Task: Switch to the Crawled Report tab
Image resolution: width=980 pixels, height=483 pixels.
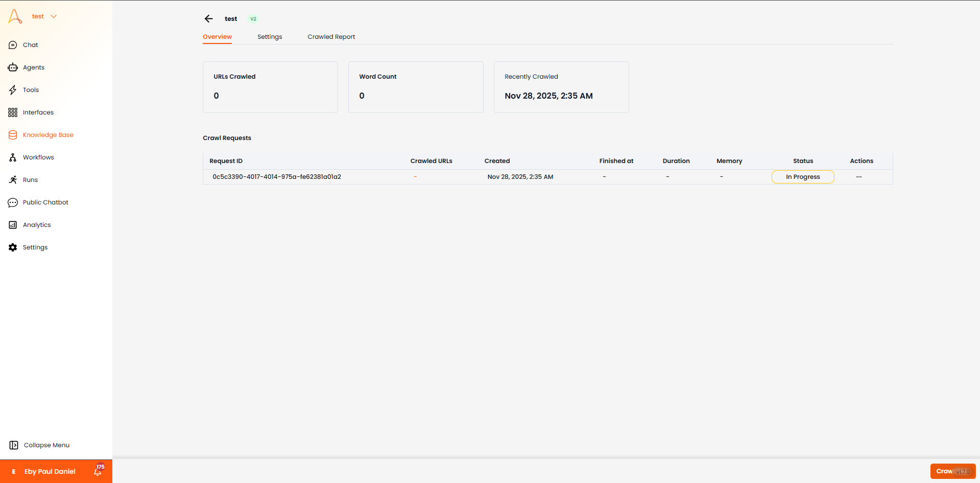Action: pos(331,37)
